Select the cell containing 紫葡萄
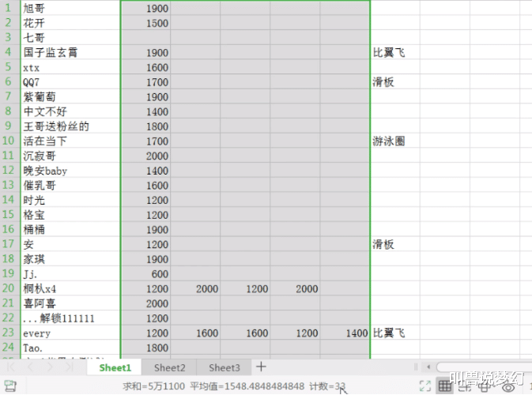The width and height of the screenshot is (532, 395). tap(70, 96)
